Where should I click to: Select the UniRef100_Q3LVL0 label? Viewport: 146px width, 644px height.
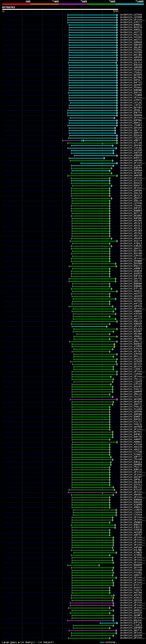(x=131, y=63)
